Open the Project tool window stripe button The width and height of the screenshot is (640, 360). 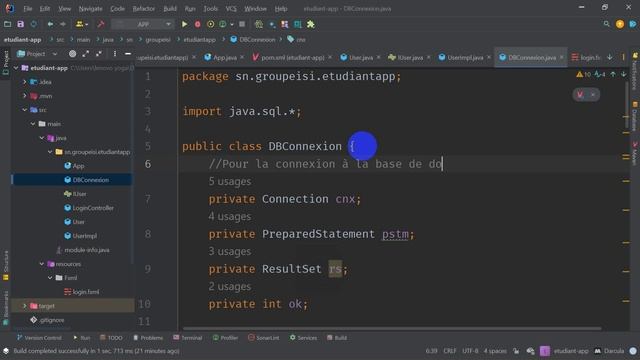click(x=6, y=62)
